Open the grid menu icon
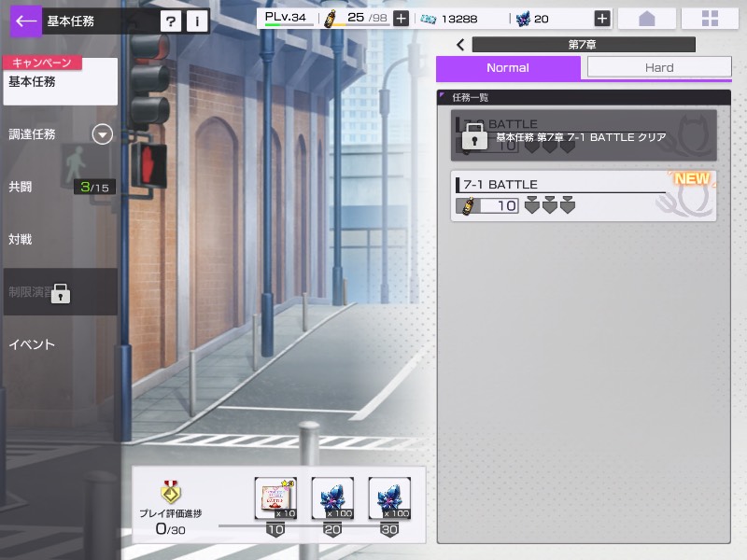The width and height of the screenshot is (747, 560). click(710, 19)
